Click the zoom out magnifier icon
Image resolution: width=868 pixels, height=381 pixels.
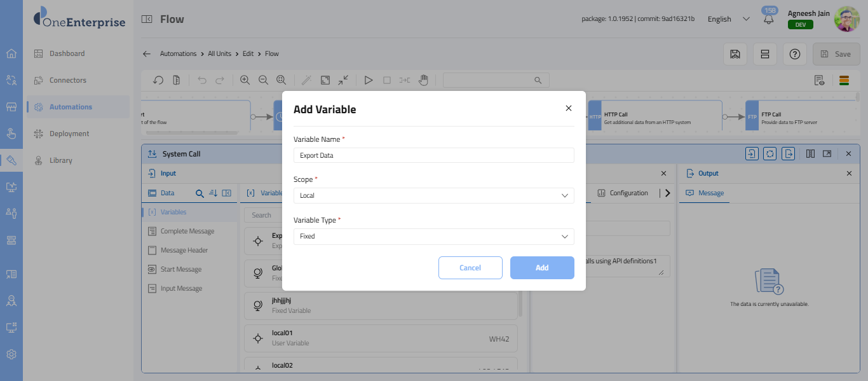coord(263,80)
